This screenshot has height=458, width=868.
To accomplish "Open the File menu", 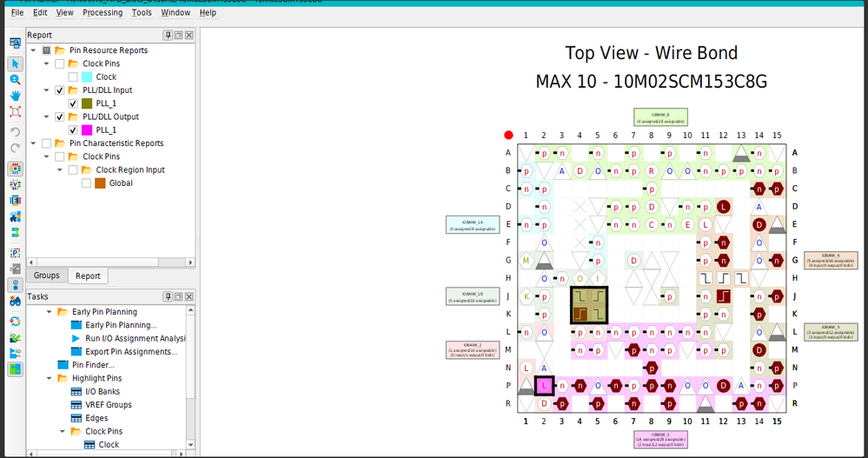I will click(x=17, y=12).
